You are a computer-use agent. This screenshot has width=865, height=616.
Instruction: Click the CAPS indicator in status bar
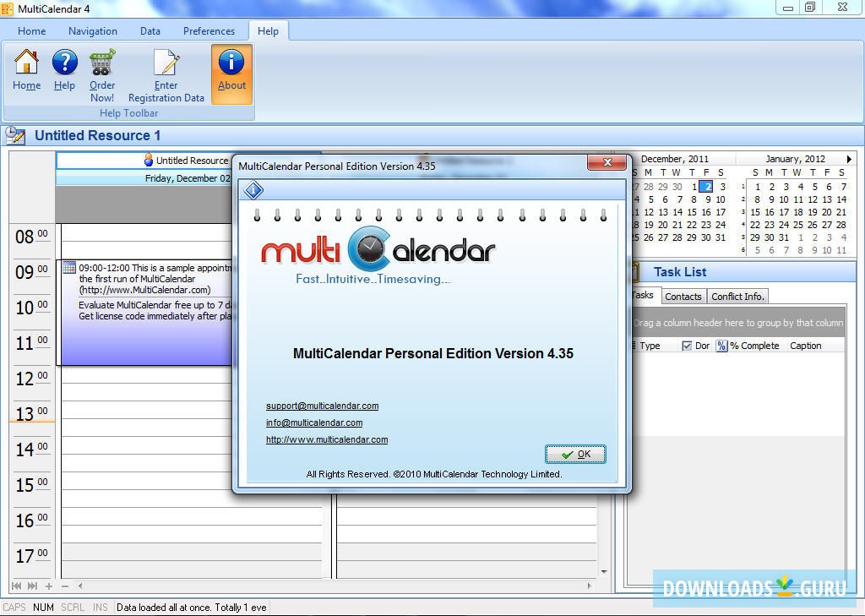(14, 608)
